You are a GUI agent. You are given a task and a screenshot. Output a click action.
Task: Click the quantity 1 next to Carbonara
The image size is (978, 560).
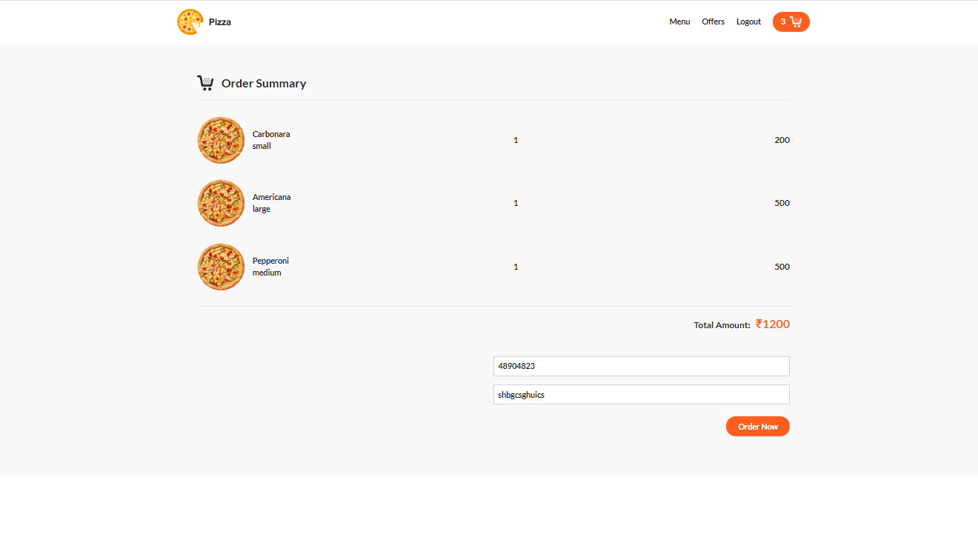coord(516,140)
